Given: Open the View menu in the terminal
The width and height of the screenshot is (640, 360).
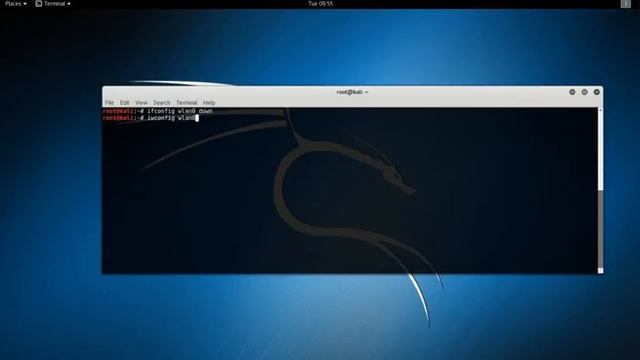Looking at the screenshot, I should [141, 102].
